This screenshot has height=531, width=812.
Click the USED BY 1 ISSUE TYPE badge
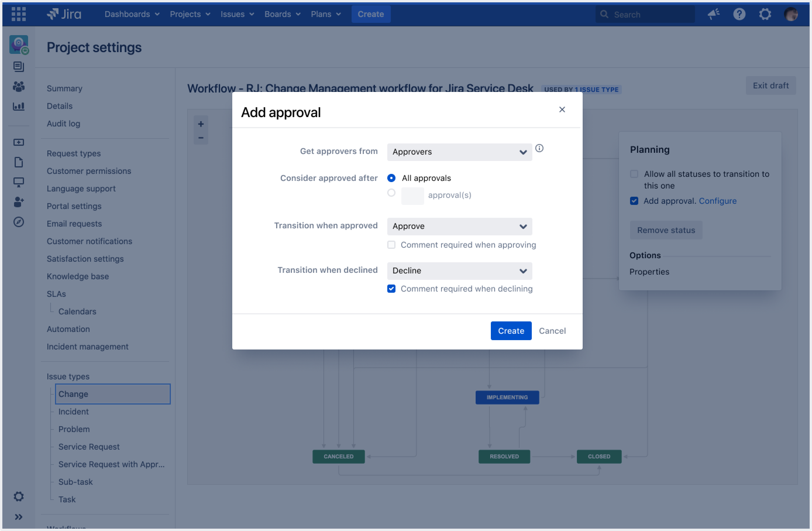581,90
